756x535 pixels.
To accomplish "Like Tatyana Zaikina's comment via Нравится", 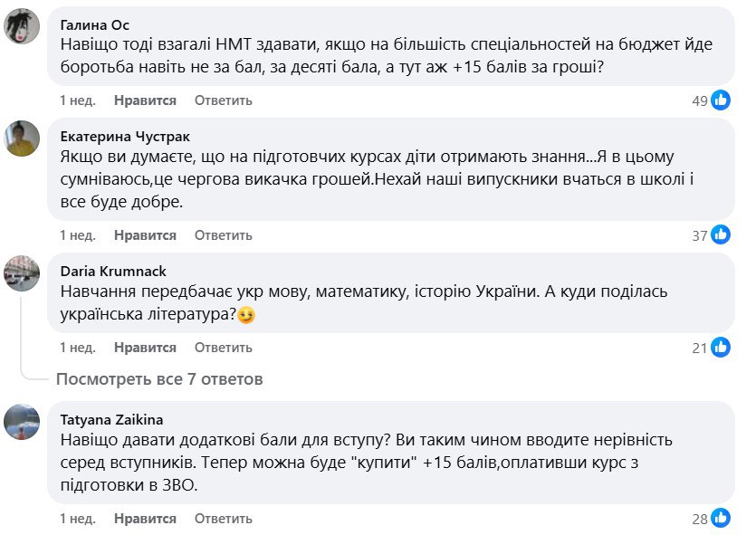I will pos(145,519).
